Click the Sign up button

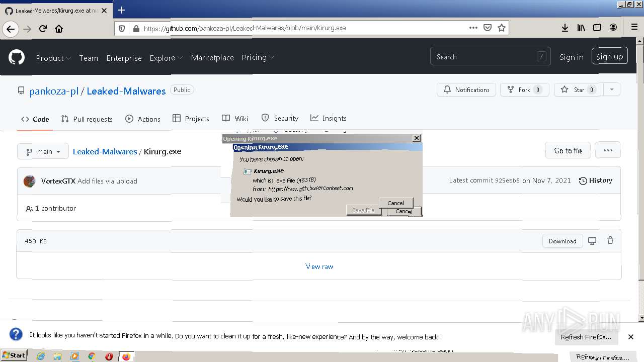pyautogui.click(x=609, y=57)
